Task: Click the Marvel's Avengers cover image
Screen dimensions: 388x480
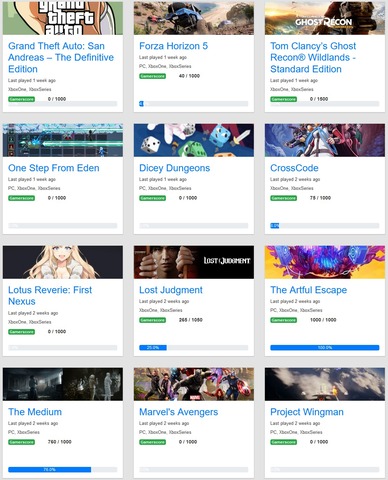Action: [x=194, y=384]
